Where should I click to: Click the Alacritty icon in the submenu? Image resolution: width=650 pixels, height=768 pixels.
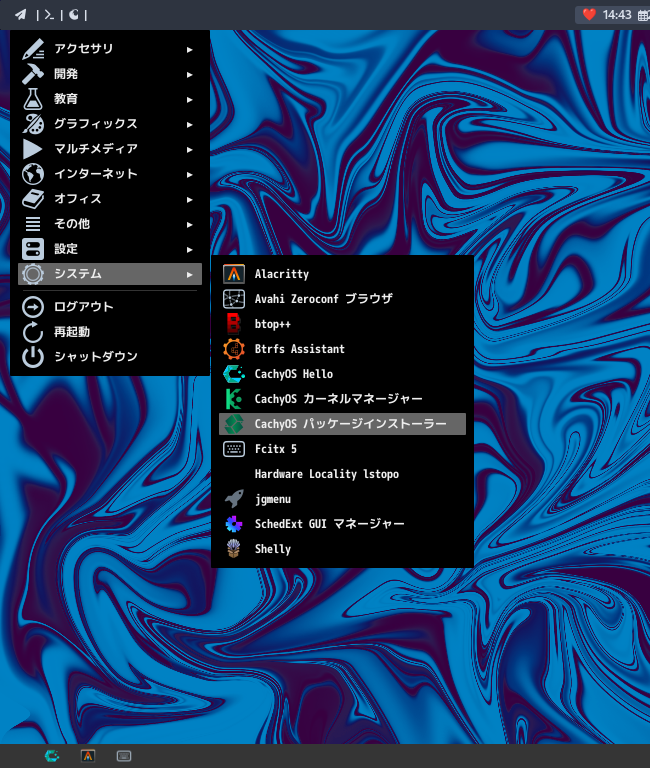point(234,274)
